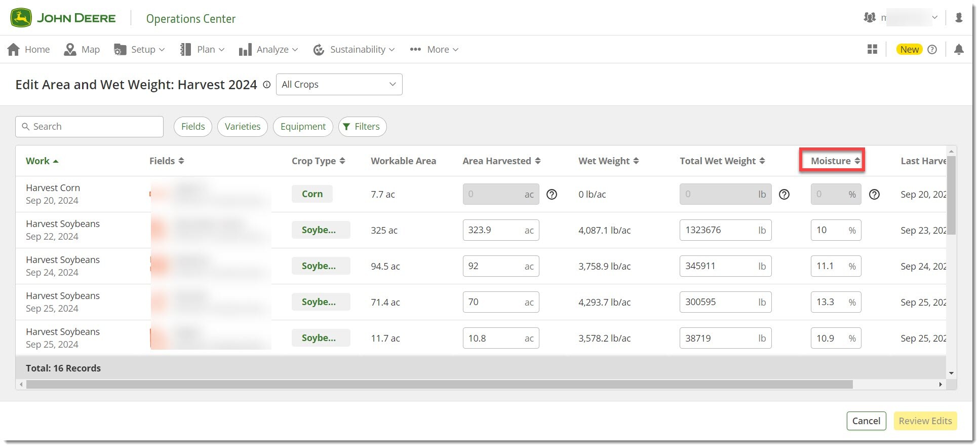Click help icon beside Corn Moisture field
The height and width of the screenshot is (448, 980).
(x=874, y=195)
